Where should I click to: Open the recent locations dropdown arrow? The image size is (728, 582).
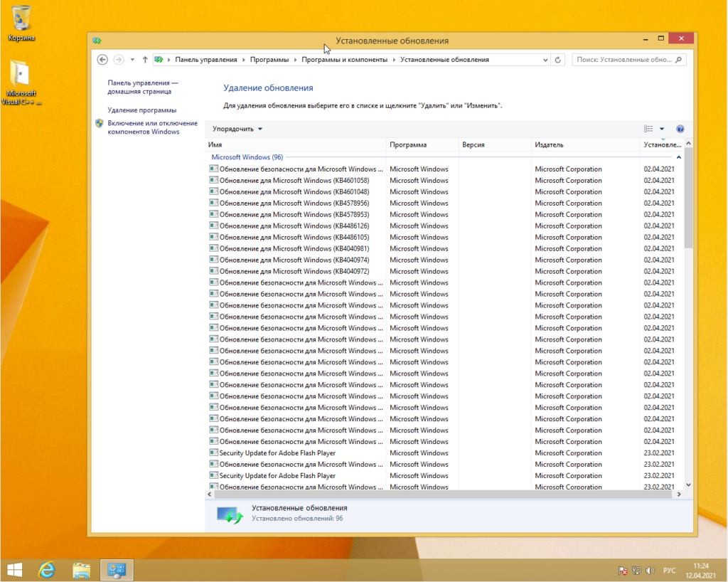click(132, 60)
